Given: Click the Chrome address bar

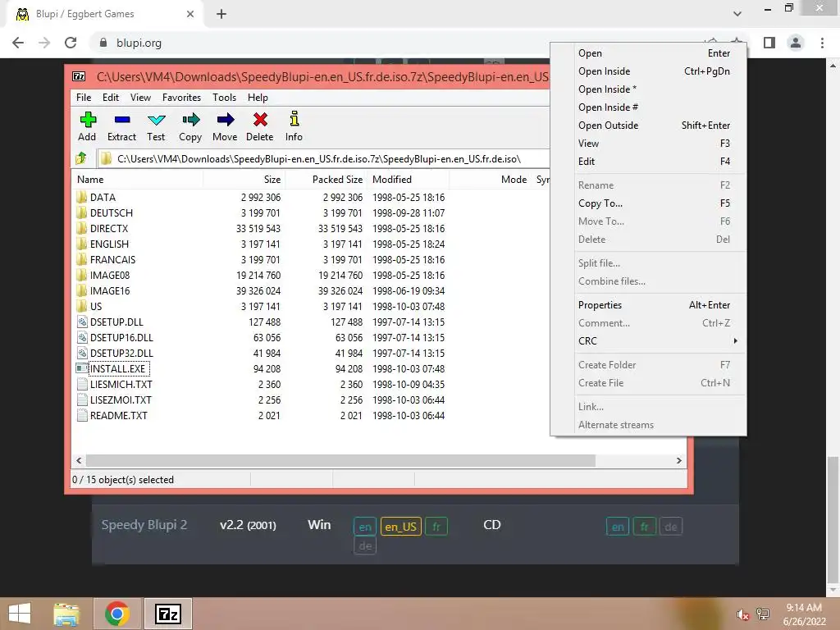Looking at the screenshot, I should [396, 43].
